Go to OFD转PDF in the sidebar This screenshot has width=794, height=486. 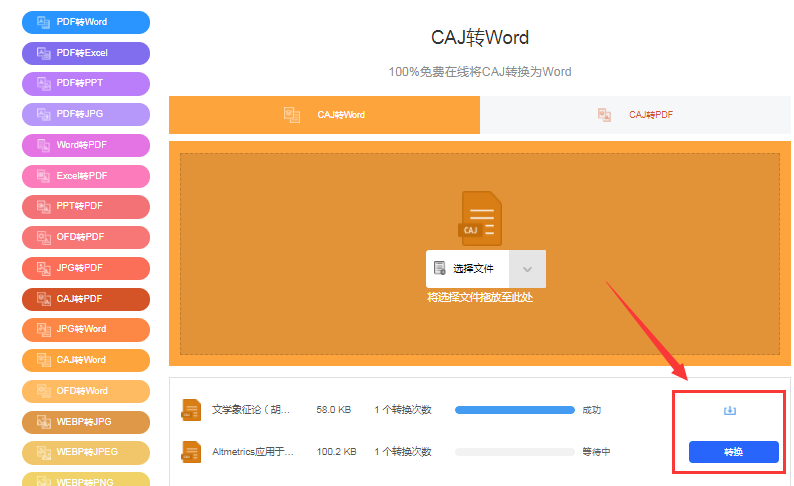click(x=86, y=237)
